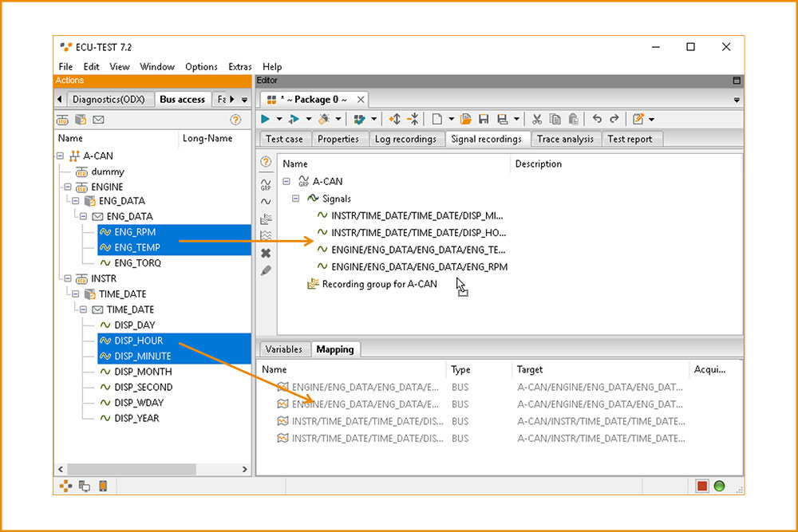Image resolution: width=798 pixels, height=532 pixels.
Task: Click the envelope message filter icon
Action: pos(99,120)
